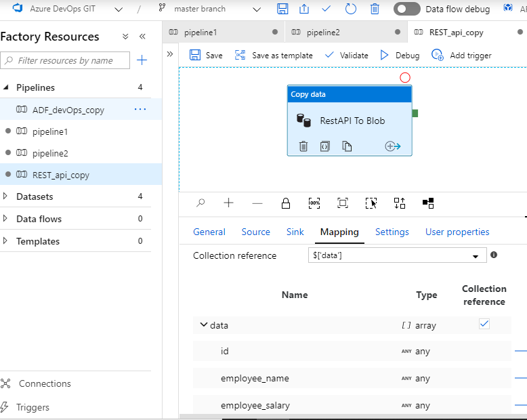Viewport: 527px width, 420px height.
Task: Open the Settings properties tab
Action: click(x=392, y=232)
